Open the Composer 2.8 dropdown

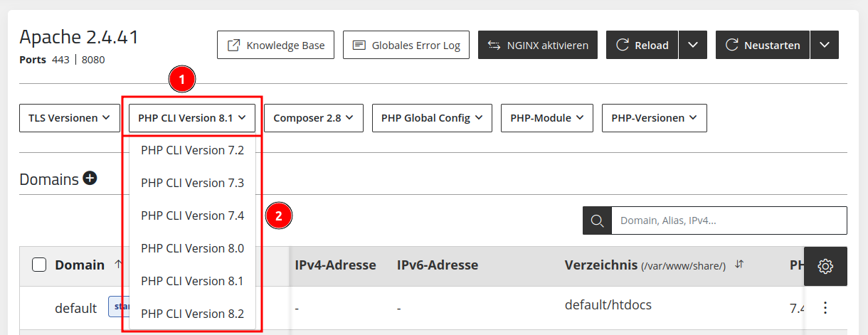(314, 118)
